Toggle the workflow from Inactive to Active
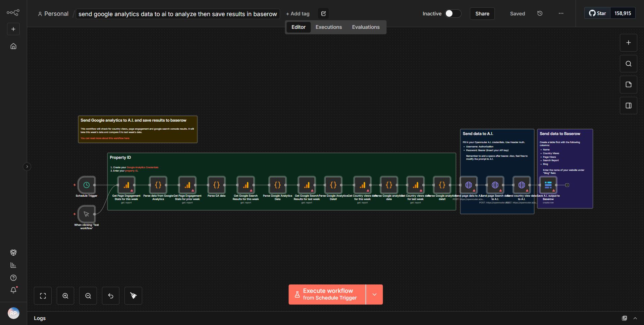The image size is (644, 325). point(453,13)
